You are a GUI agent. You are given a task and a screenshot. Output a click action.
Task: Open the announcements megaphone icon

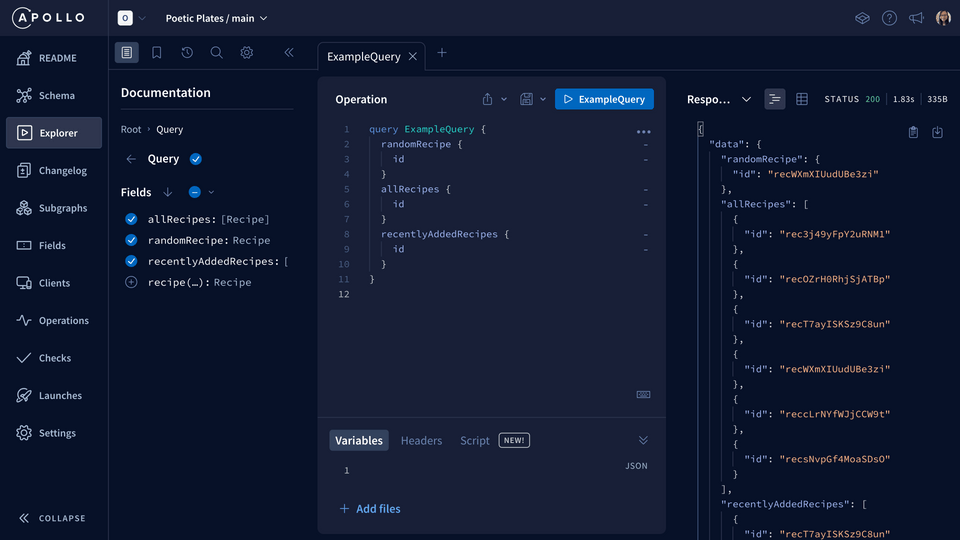916,18
